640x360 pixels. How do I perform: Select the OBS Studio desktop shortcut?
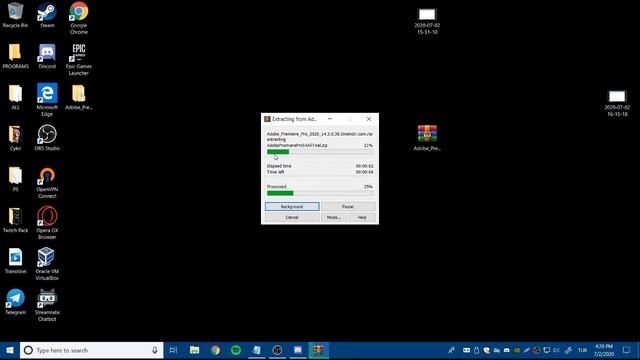coord(47,138)
